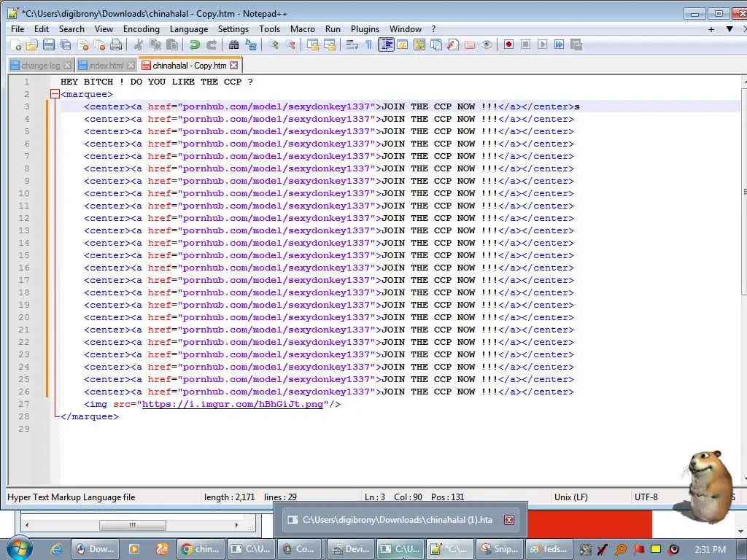Click the Close All documents toolbar icon
Viewport: 747px width, 560px height.
click(x=99, y=44)
